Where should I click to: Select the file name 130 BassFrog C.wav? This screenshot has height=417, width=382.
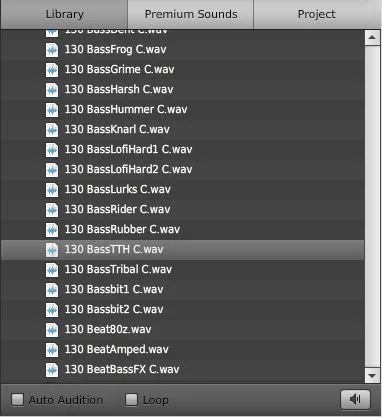(115, 49)
